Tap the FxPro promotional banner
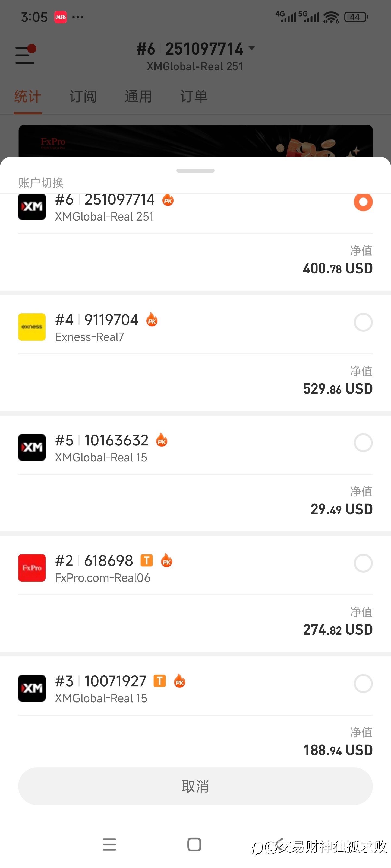 pyautogui.click(x=195, y=141)
